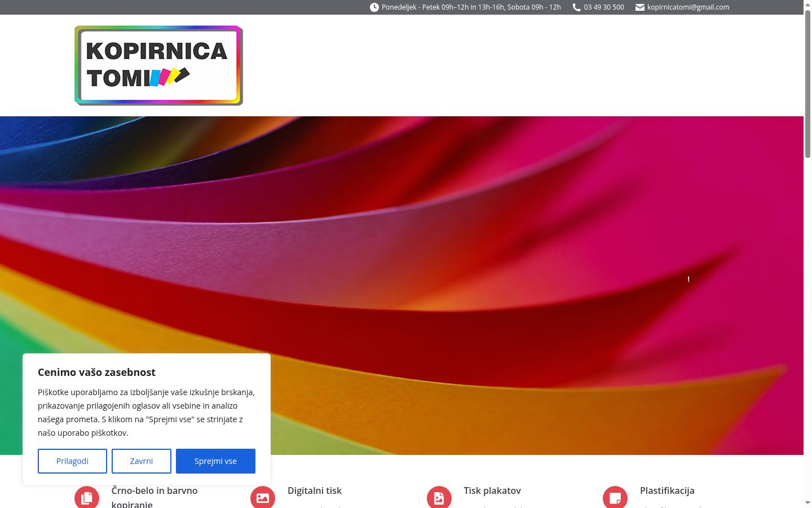Screen dimensions: 812x508
Task: Accept cookies with Sprejmi vse
Action: click(215, 461)
